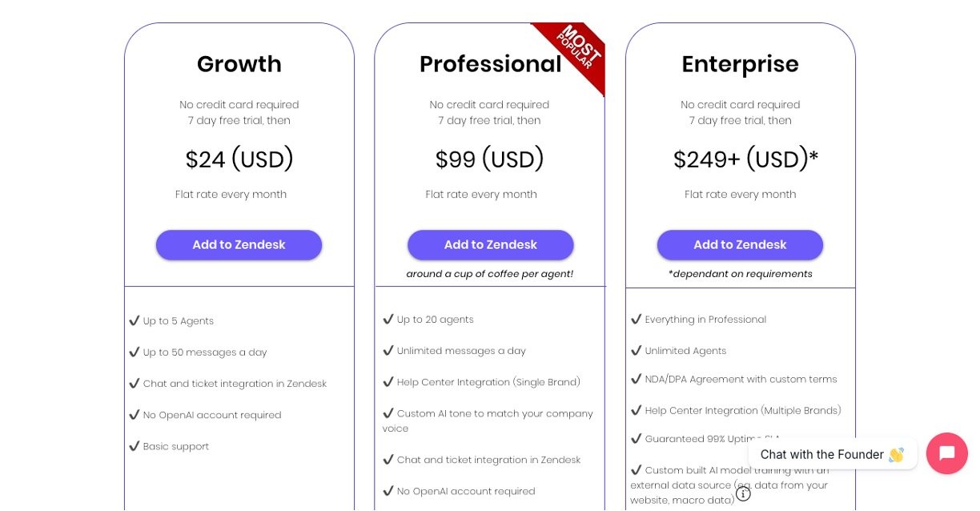Click the NDA/DPA Agreement with custom terms item

tap(741, 379)
